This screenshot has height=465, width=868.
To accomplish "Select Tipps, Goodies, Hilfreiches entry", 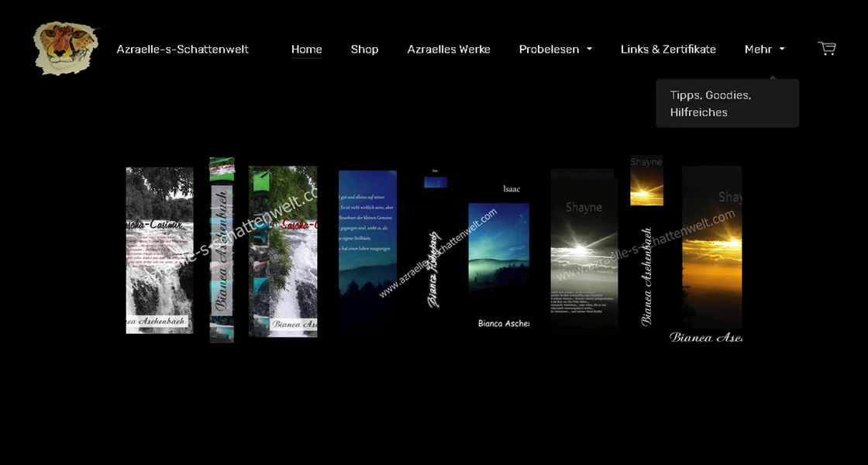I will tap(711, 103).
